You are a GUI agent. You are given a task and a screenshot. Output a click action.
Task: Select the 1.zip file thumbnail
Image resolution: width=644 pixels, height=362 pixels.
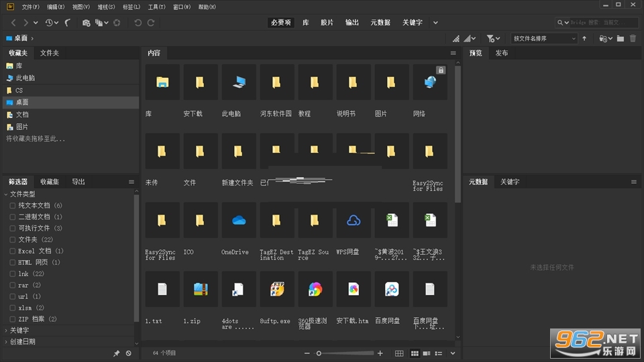point(201,290)
